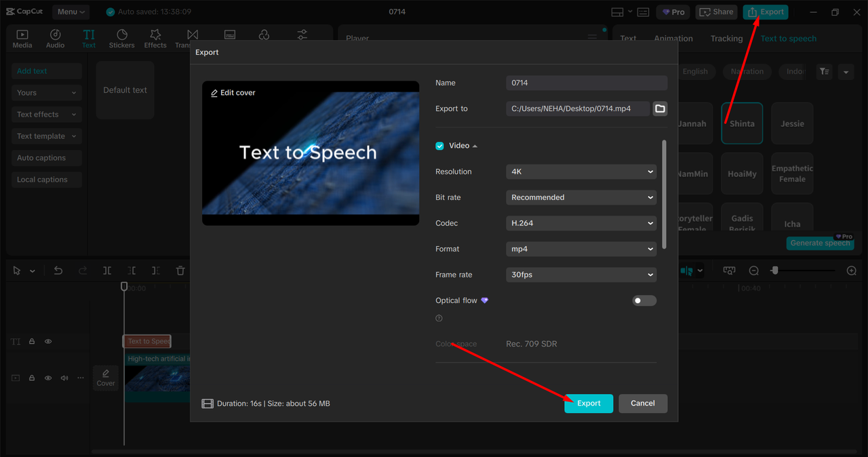Open the Audio tab
868x457 pixels.
click(x=56, y=39)
